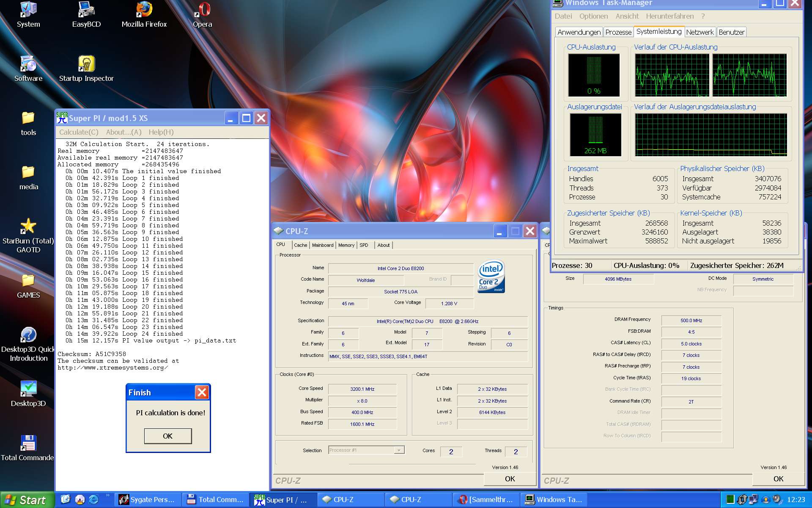Open System desktop shortcut
This screenshot has height=508, width=812.
pyautogui.click(x=28, y=10)
